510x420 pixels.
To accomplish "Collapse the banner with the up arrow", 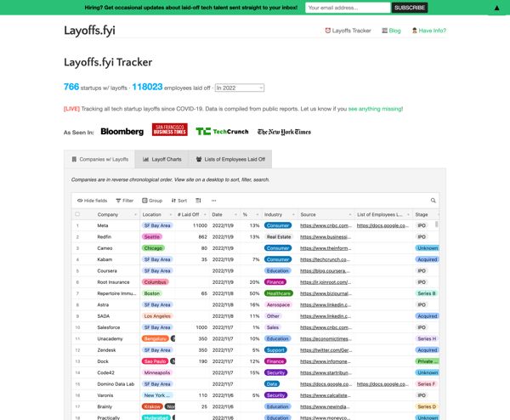I will (x=496, y=8).
